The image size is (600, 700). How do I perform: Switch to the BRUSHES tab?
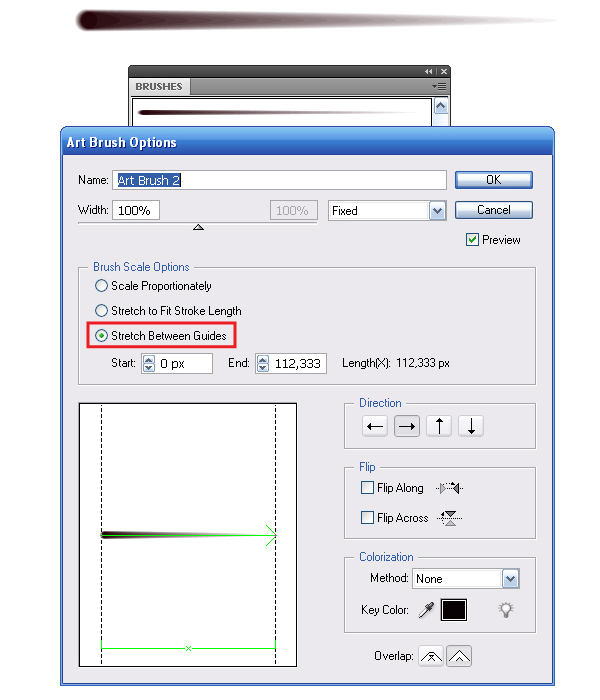click(x=159, y=86)
